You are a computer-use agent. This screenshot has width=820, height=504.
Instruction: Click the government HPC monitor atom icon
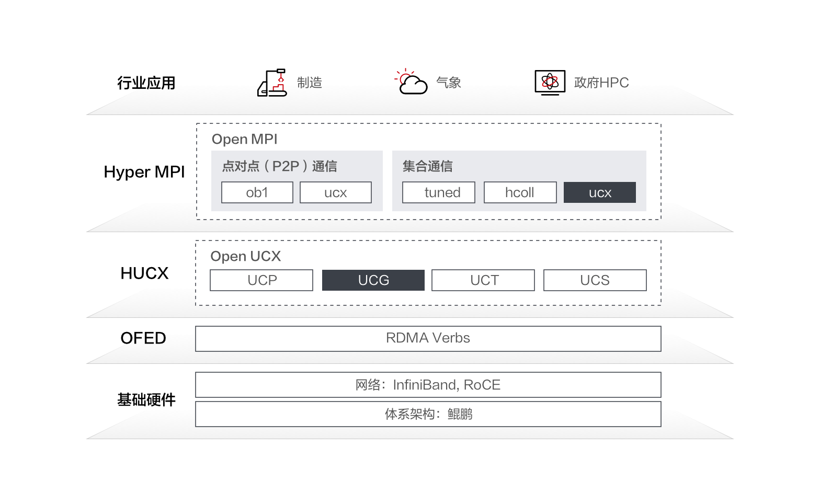pos(550,83)
